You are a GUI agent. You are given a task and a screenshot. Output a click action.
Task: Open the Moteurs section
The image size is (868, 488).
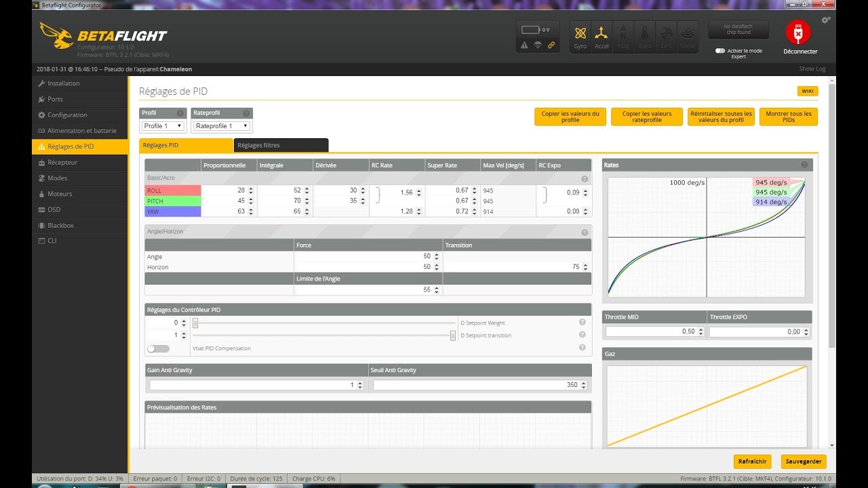pyautogui.click(x=79, y=194)
